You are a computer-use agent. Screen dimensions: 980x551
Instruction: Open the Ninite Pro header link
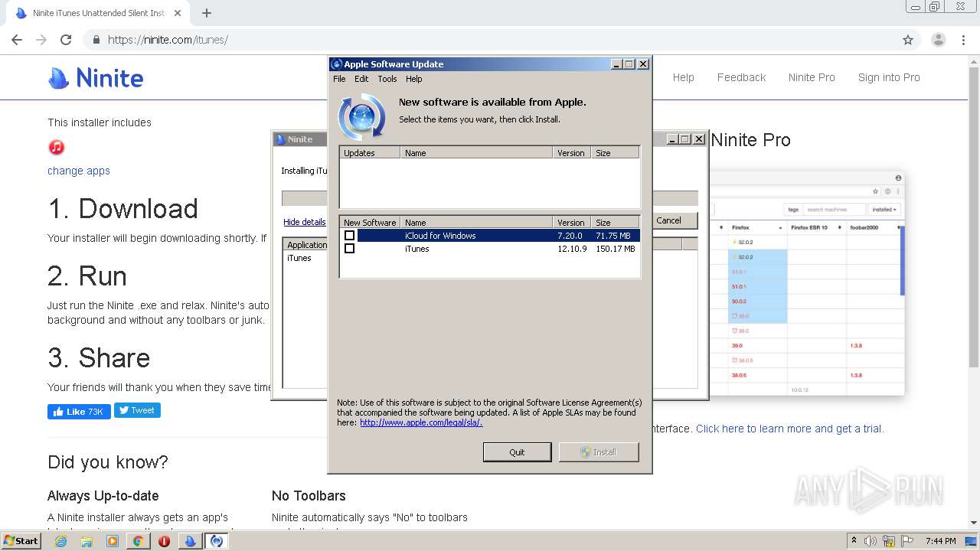click(812, 77)
